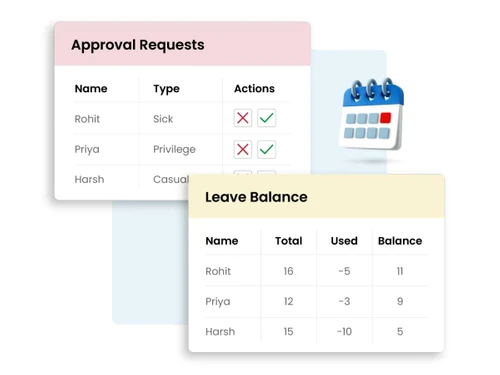Click the red date on calendar icon
The height and width of the screenshot is (375, 500).
click(x=385, y=118)
